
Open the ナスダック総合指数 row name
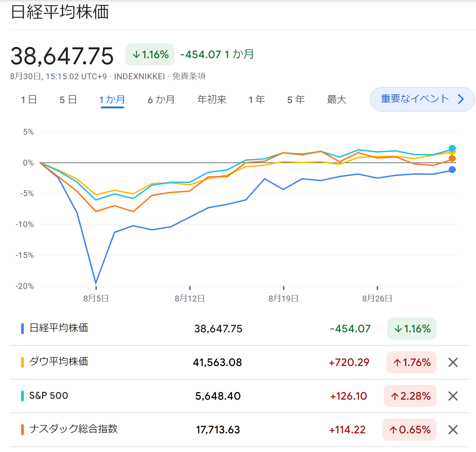pyautogui.click(x=73, y=429)
